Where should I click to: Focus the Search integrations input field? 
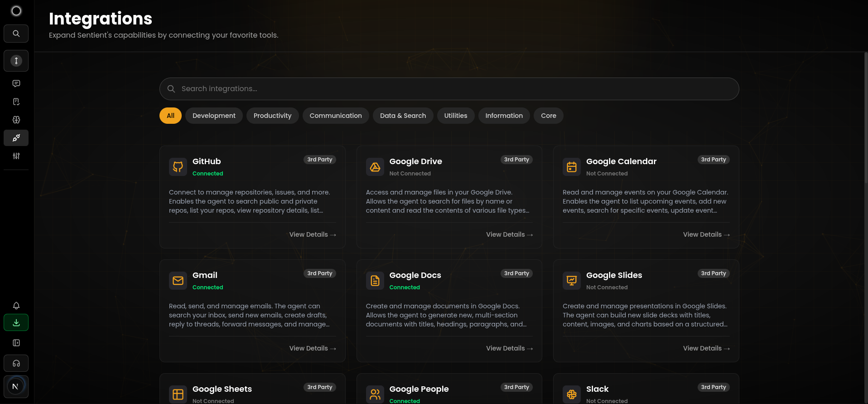point(448,89)
